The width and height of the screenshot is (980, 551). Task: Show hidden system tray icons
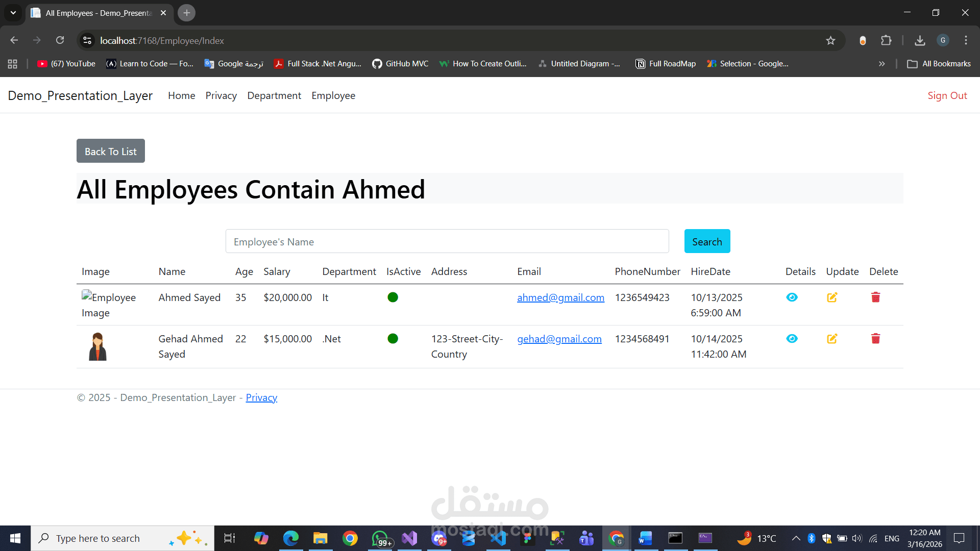click(x=796, y=538)
